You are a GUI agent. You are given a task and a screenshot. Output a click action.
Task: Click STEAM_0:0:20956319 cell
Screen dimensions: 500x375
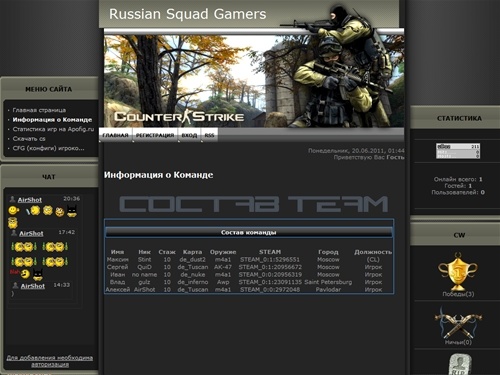point(270,275)
